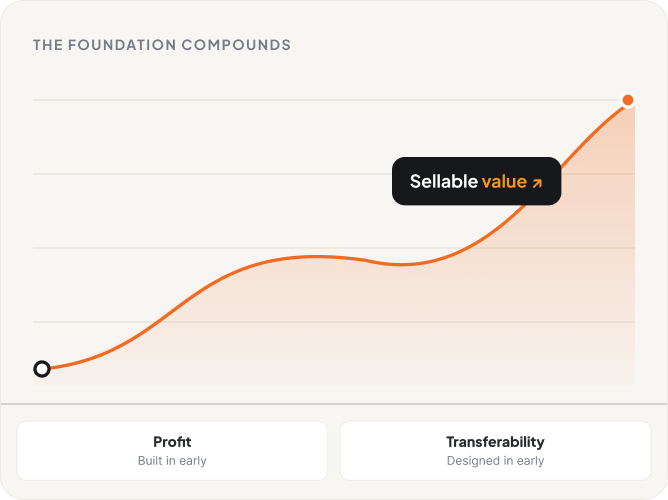
Task: Select the orange endpoint dot on chart
Action: [x=628, y=100]
